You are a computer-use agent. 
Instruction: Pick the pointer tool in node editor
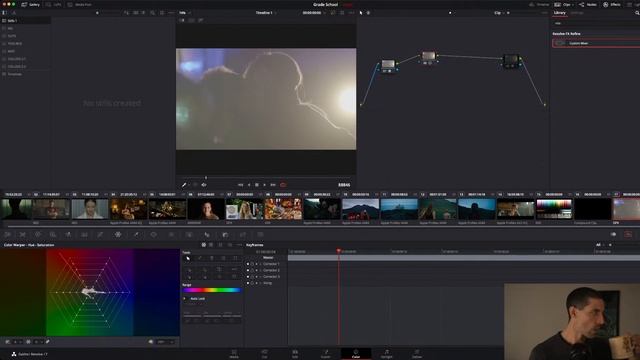[361, 13]
